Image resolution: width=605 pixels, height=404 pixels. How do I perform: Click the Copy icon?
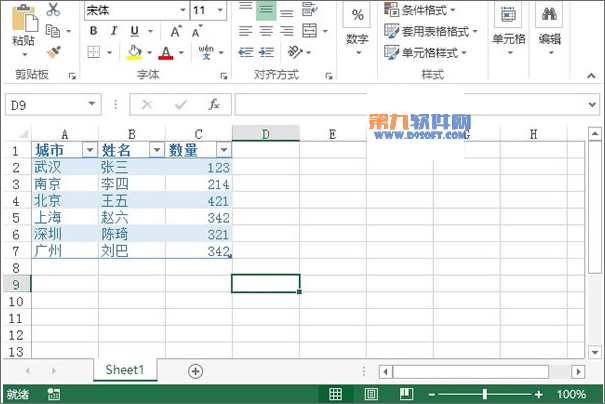(53, 30)
